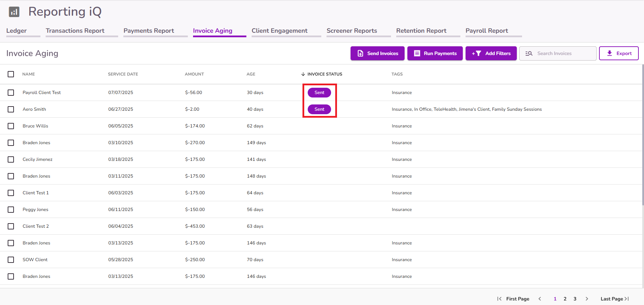The height and width of the screenshot is (305, 644).
Task: Click current page number 1
Action: coord(555,299)
